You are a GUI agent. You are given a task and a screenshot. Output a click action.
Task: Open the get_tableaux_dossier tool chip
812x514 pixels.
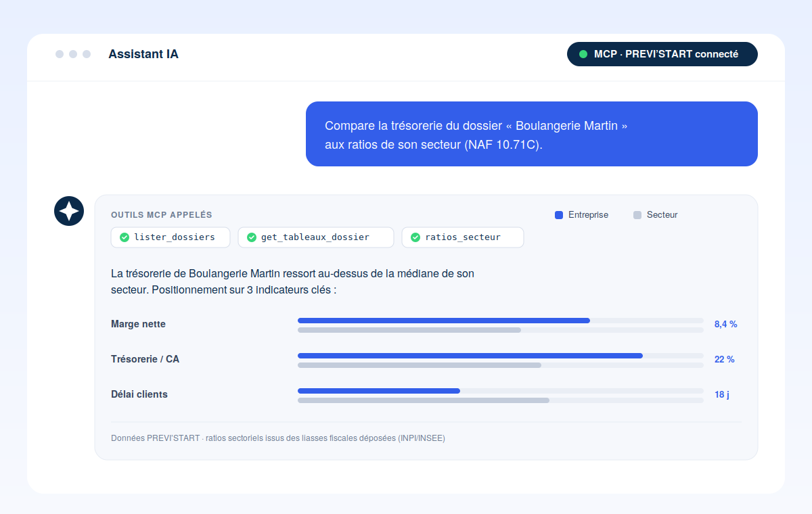click(x=316, y=237)
